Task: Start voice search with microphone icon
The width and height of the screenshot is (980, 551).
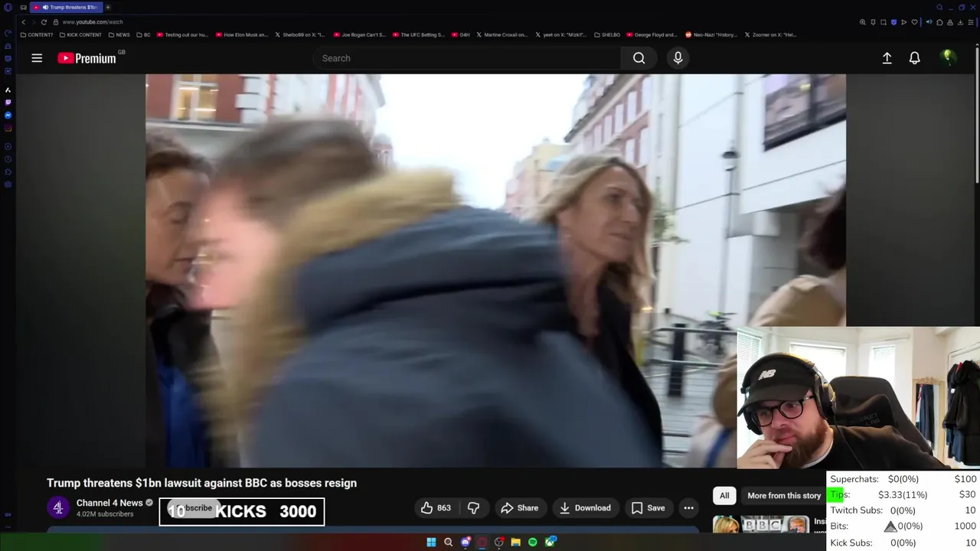Action: click(678, 58)
